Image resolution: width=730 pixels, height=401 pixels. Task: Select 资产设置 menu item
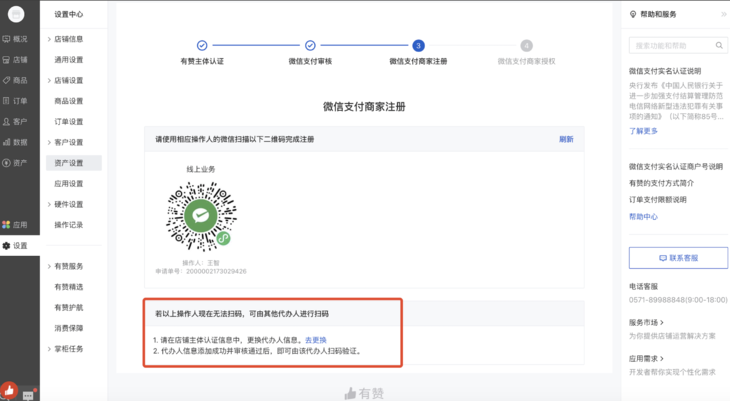pos(74,163)
